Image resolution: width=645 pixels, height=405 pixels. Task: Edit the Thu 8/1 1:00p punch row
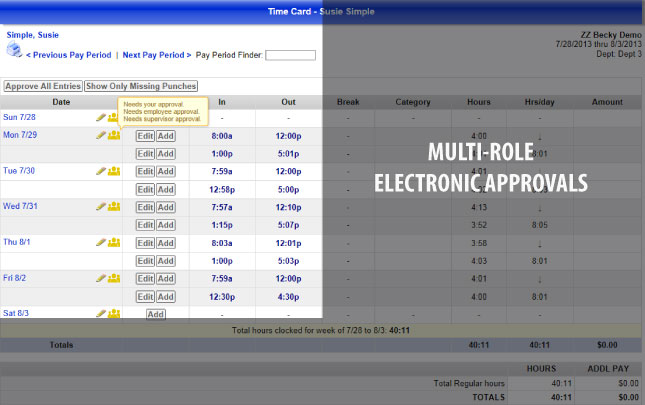(x=145, y=261)
